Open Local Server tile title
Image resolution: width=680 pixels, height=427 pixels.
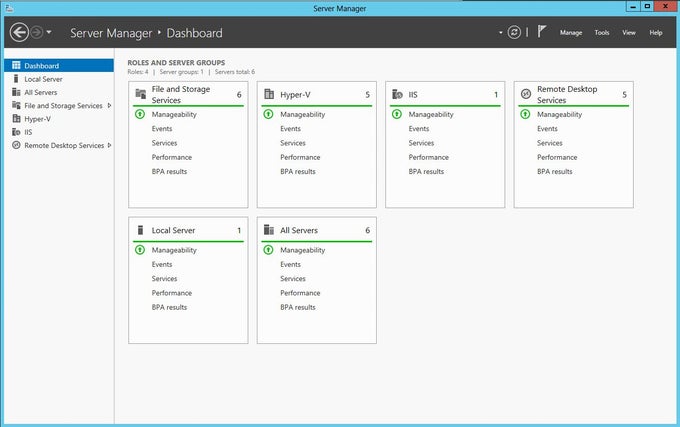tap(173, 230)
